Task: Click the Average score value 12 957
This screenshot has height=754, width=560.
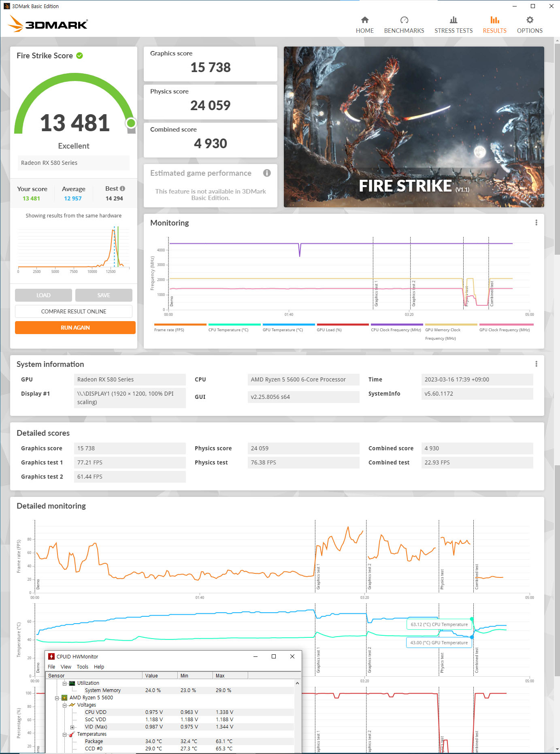Action: tap(73, 198)
